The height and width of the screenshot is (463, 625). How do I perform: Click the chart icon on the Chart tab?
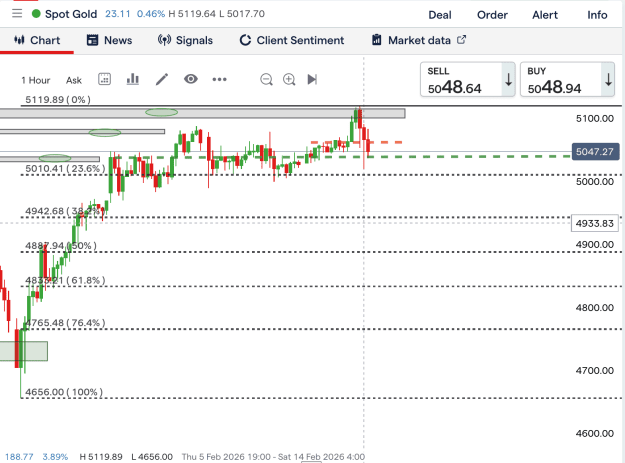coord(19,40)
